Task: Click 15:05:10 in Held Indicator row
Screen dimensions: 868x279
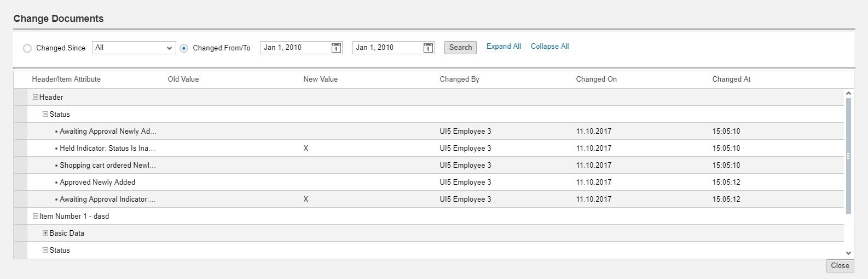Action: [x=726, y=148]
